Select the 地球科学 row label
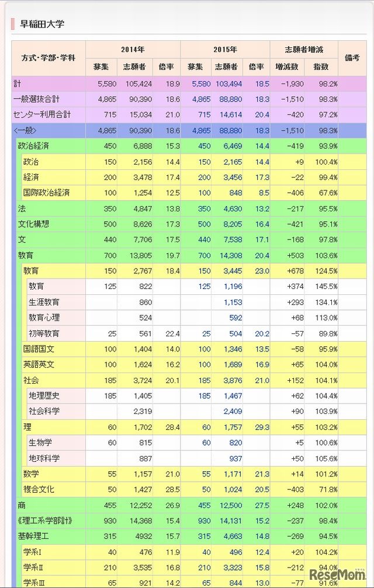The width and height of the screenshot is (374, 588). point(44,458)
